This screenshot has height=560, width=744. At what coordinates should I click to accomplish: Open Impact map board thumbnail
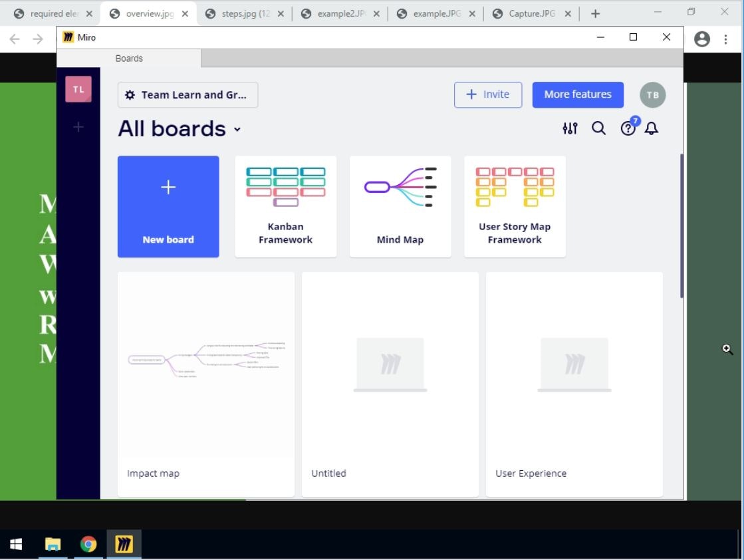coord(206,365)
